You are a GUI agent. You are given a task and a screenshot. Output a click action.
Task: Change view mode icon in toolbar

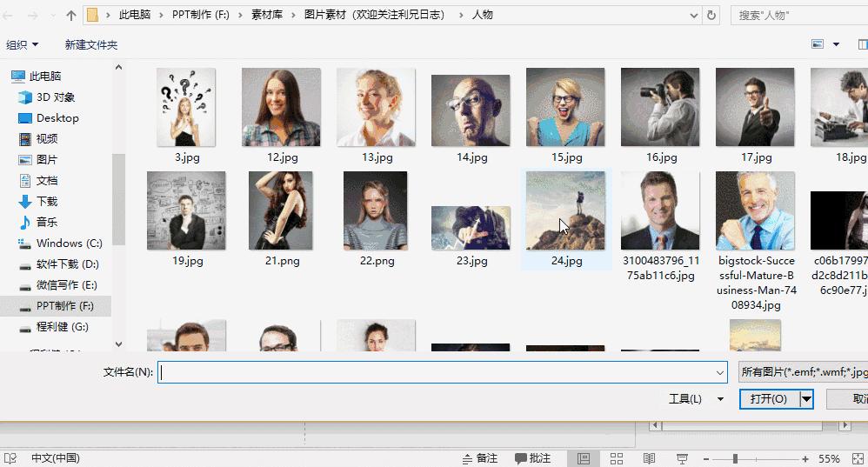tap(818, 44)
